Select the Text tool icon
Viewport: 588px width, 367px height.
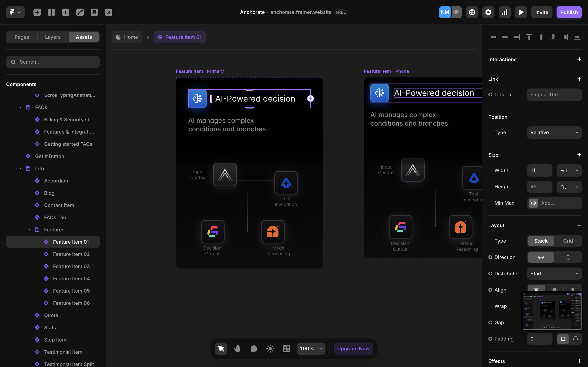[66, 12]
